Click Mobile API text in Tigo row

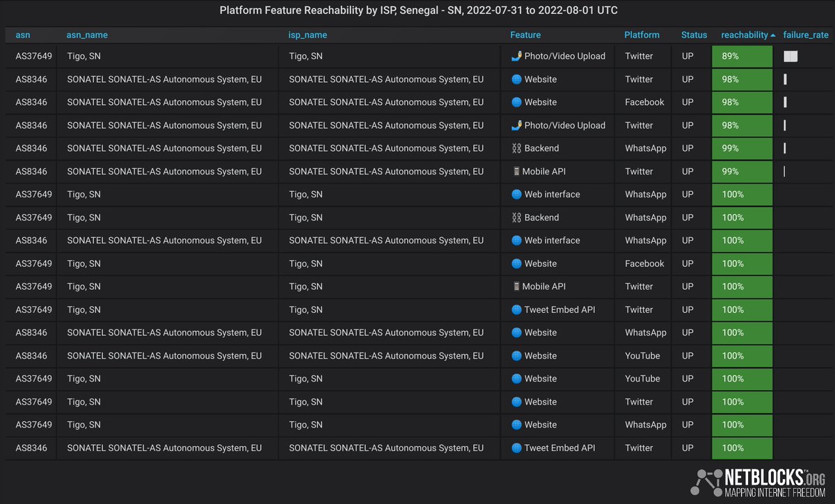(544, 286)
